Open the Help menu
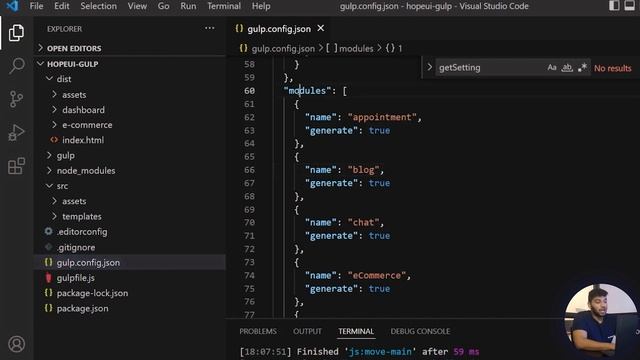Viewport: 640px width, 360px height. (261, 6)
